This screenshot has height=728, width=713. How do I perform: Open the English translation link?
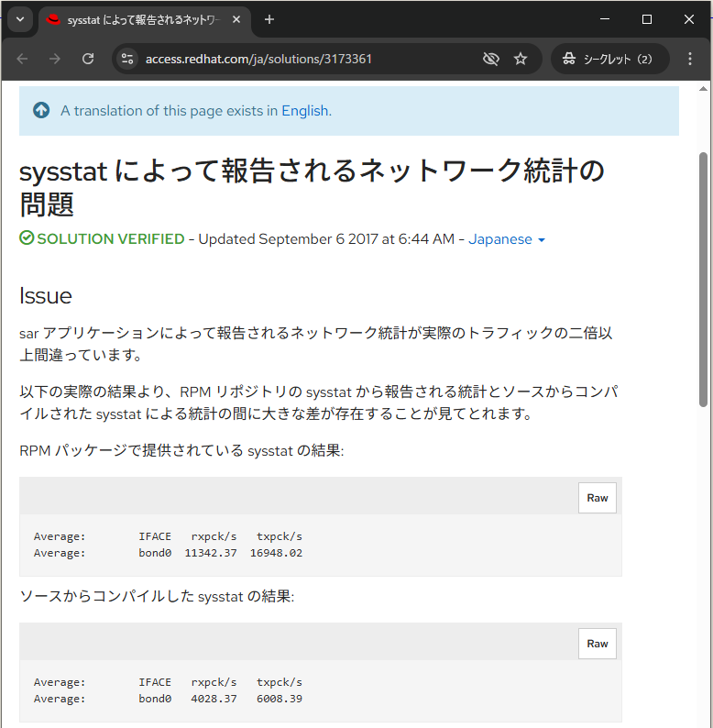(x=305, y=111)
